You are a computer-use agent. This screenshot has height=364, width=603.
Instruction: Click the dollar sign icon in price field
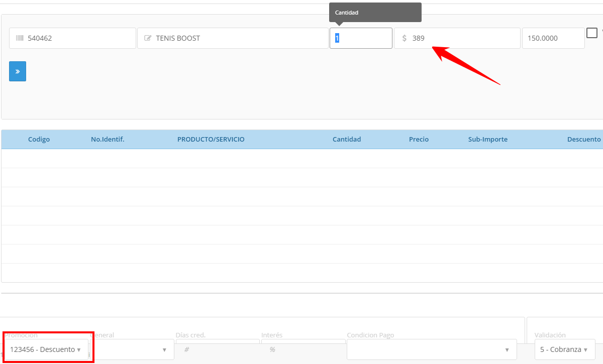coord(405,38)
